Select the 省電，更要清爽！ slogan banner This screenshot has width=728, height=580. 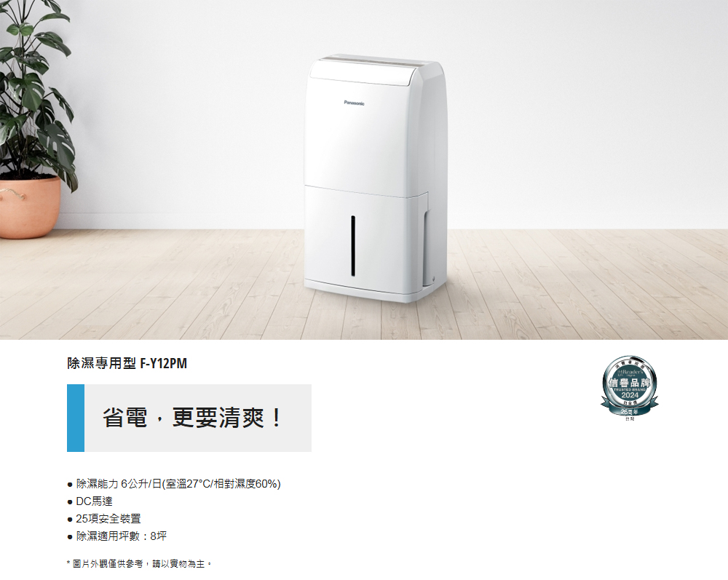click(x=189, y=418)
